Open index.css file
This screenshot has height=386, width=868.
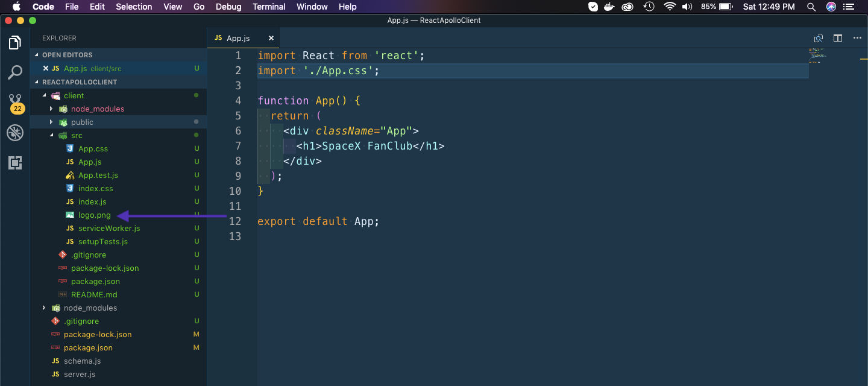(95, 188)
